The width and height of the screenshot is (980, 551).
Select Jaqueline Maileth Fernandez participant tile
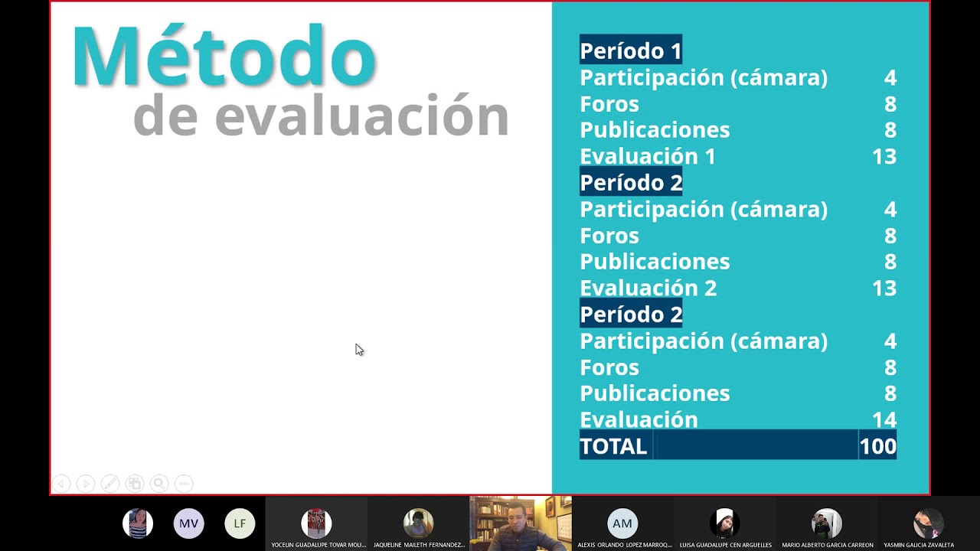coord(418,523)
